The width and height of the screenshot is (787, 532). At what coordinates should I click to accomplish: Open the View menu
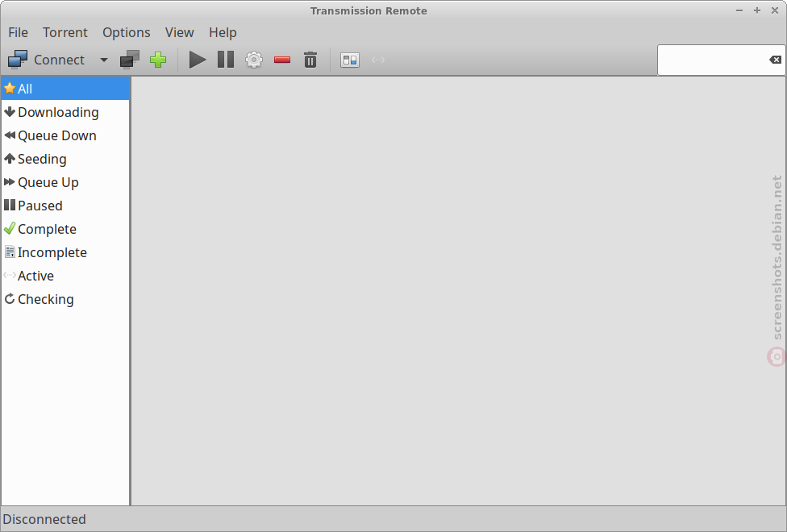click(179, 32)
